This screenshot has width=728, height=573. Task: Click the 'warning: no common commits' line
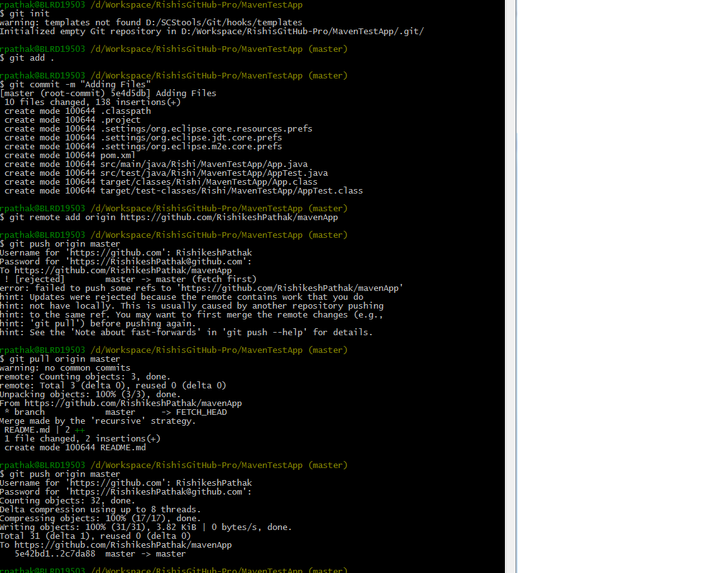(65, 367)
